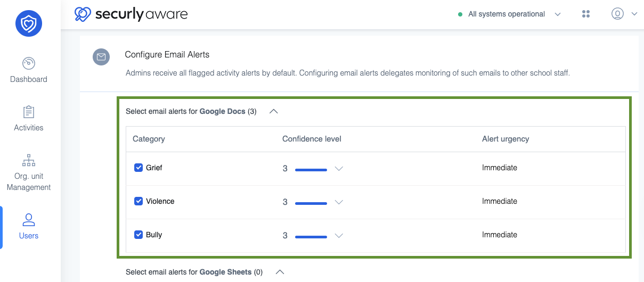Click the envelope icon beside Configure Email Alerts
The height and width of the screenshot is (282, 644).
101,57
